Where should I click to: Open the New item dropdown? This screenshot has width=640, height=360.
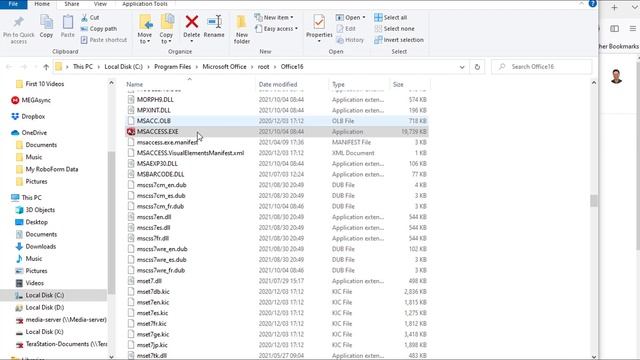coord(274,18)
